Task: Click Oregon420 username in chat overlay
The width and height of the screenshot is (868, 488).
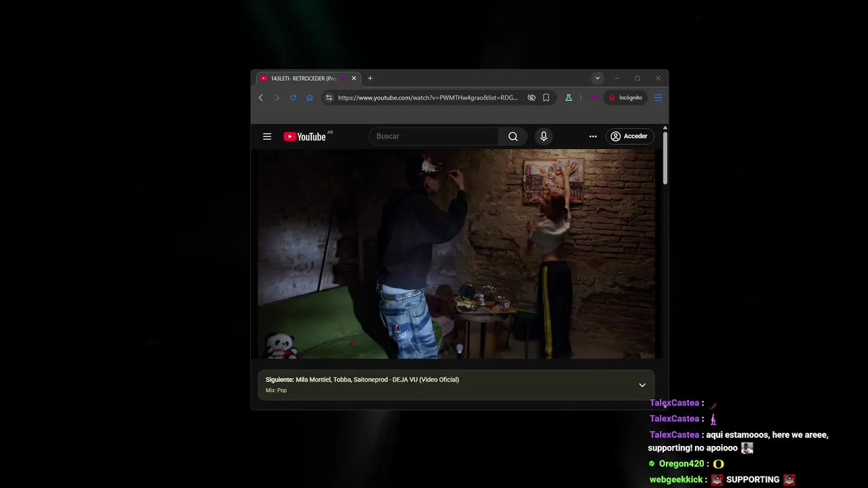Action: point(682,464)
